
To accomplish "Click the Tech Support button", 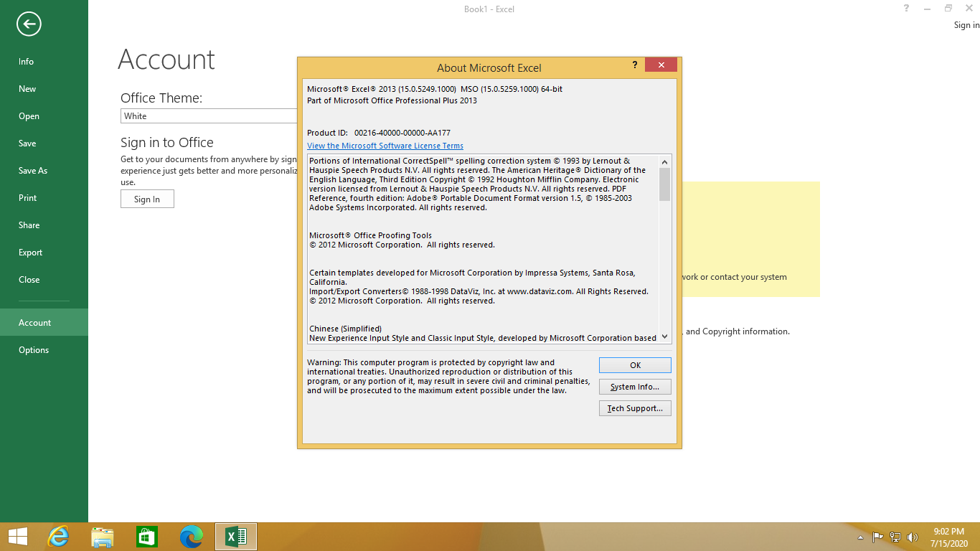I will pyautogui.click(x=635, y=408).
